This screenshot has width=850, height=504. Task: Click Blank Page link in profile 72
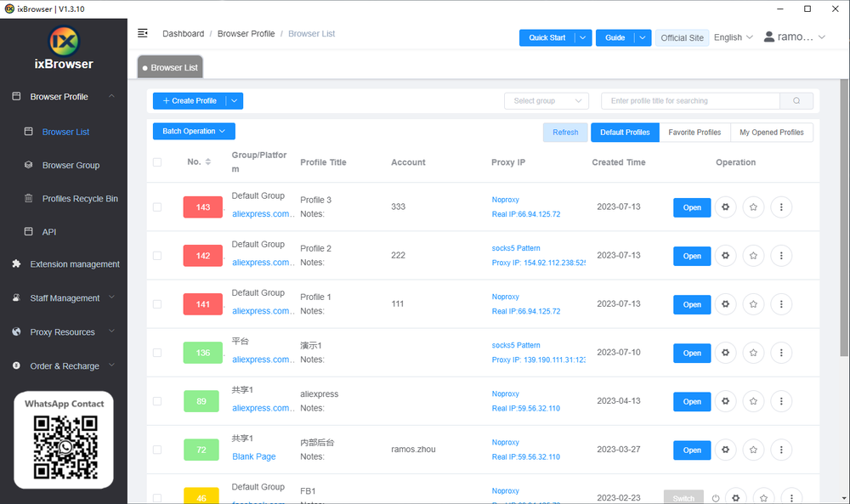click(x=253, y=456)
